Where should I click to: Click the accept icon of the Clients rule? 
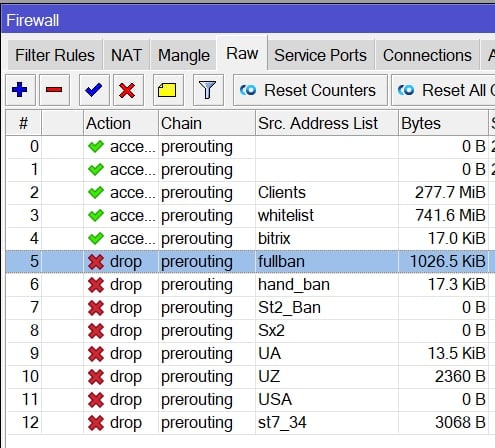(x=96, y=193)
